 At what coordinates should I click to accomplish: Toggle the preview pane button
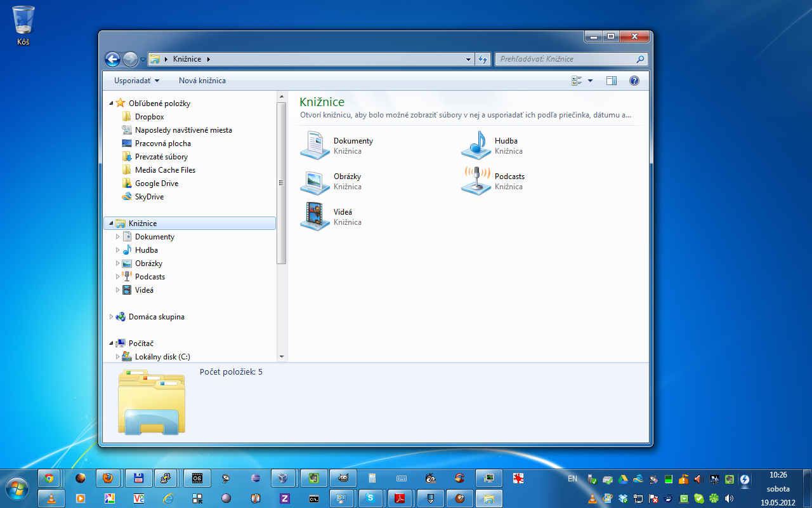(x=612, y=81)
